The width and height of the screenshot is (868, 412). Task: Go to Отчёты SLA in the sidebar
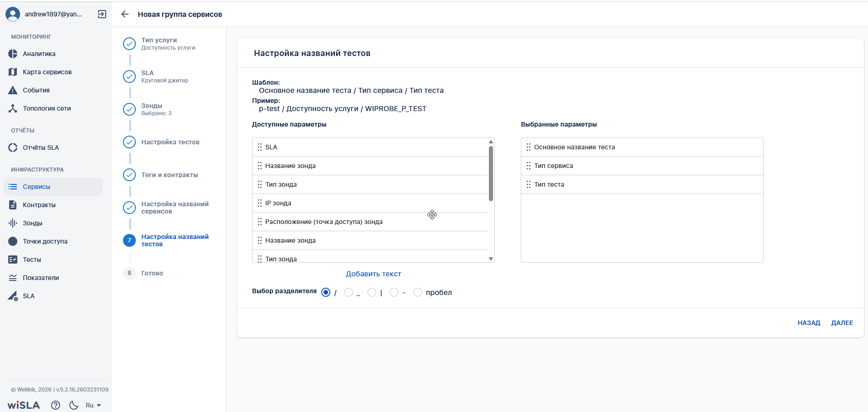tap(41, 148)
